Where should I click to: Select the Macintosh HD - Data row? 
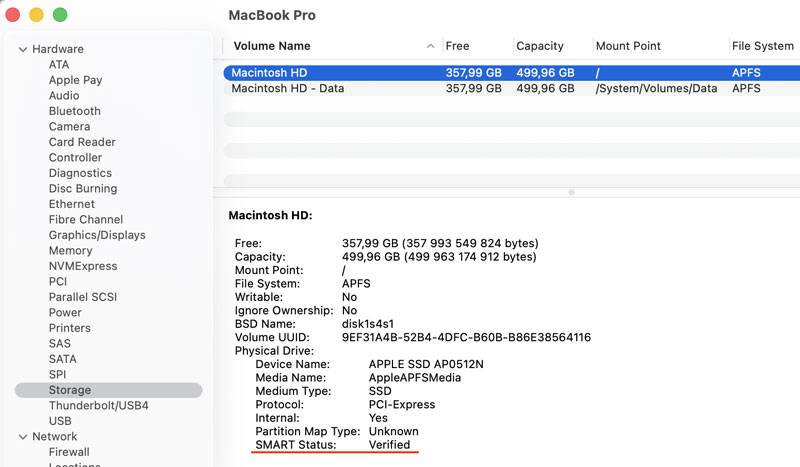(x=512, y=88)
